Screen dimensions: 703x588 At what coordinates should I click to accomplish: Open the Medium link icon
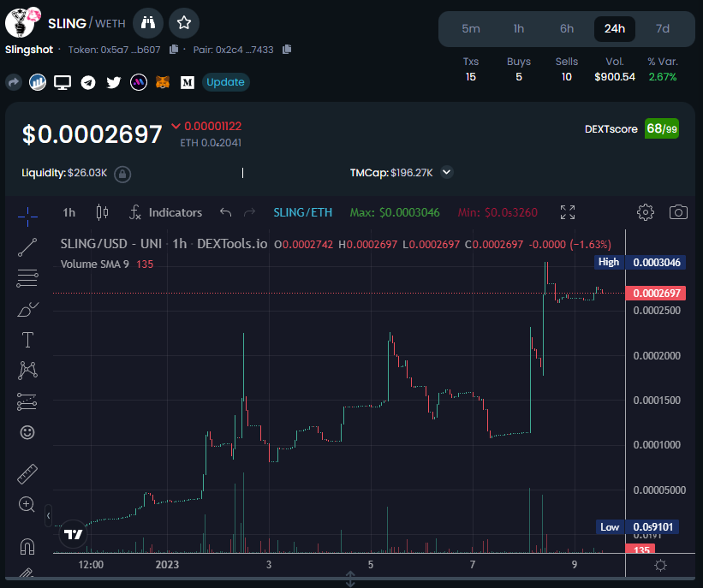point(188,82)
